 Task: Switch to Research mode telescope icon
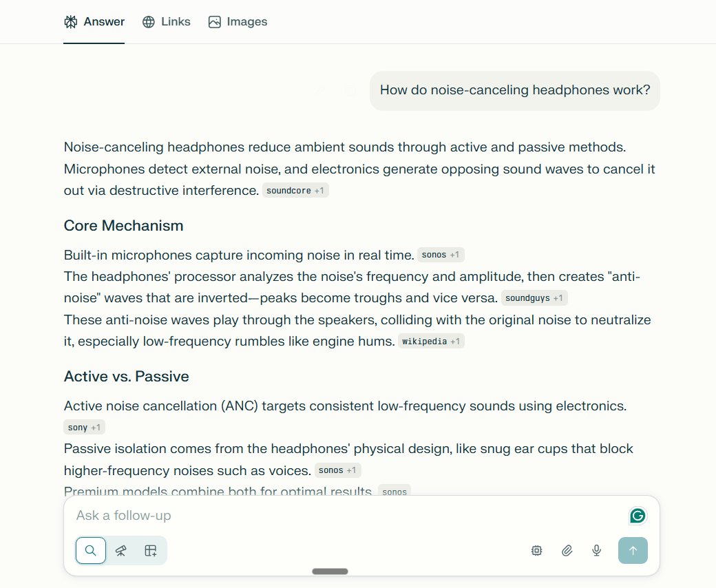120,550
